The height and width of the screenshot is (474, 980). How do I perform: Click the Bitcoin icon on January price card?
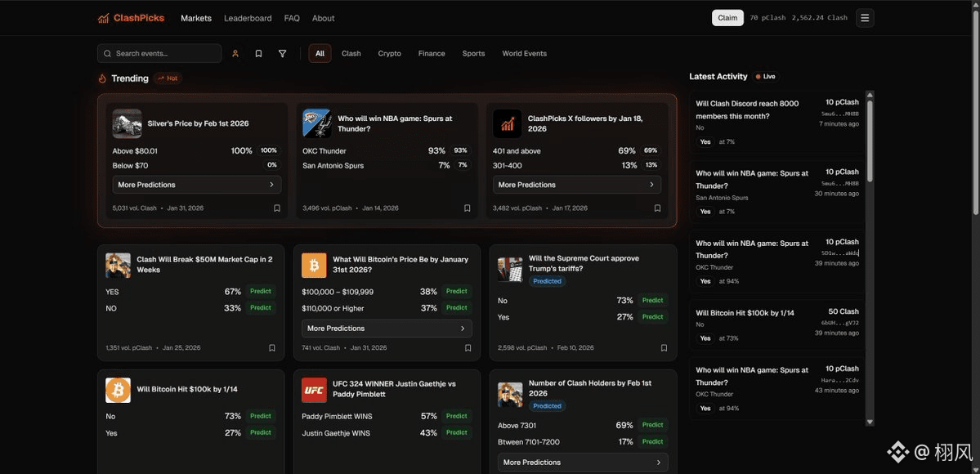point(314,265)
